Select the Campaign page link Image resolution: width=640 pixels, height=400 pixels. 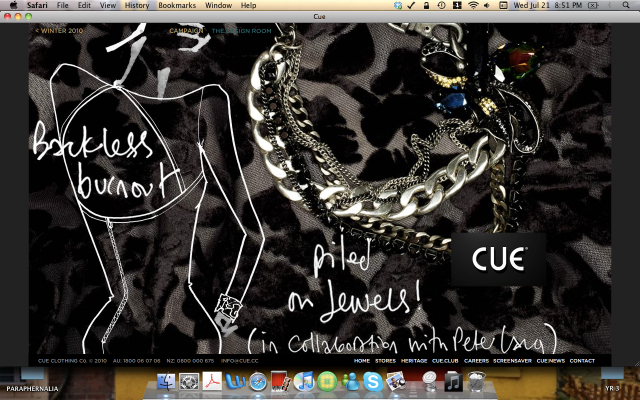click(186, 31)
